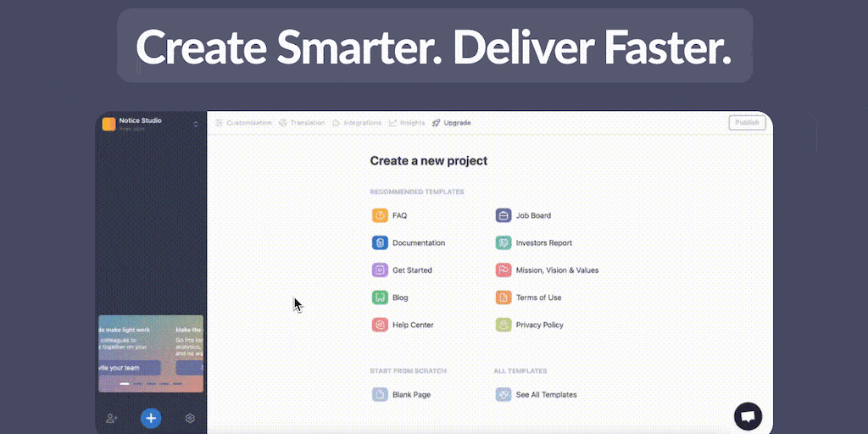Click the Blog template label
868x434 pixels.
click(x=400, y=298)
